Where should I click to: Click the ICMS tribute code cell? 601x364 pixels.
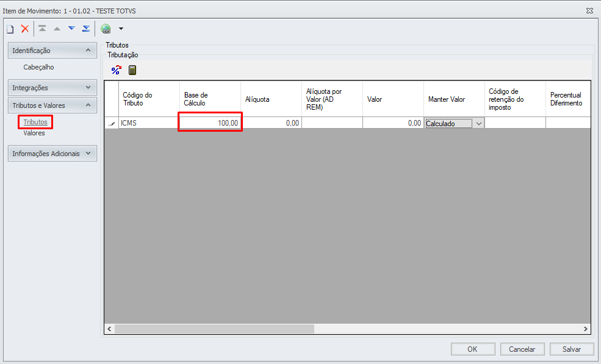[149, 123]
